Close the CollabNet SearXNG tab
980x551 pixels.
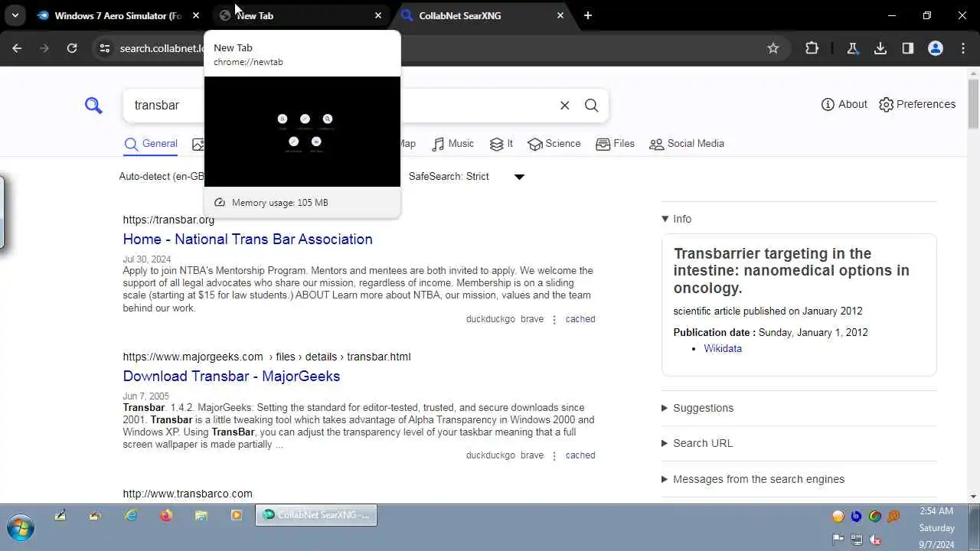tap(560, 15)
